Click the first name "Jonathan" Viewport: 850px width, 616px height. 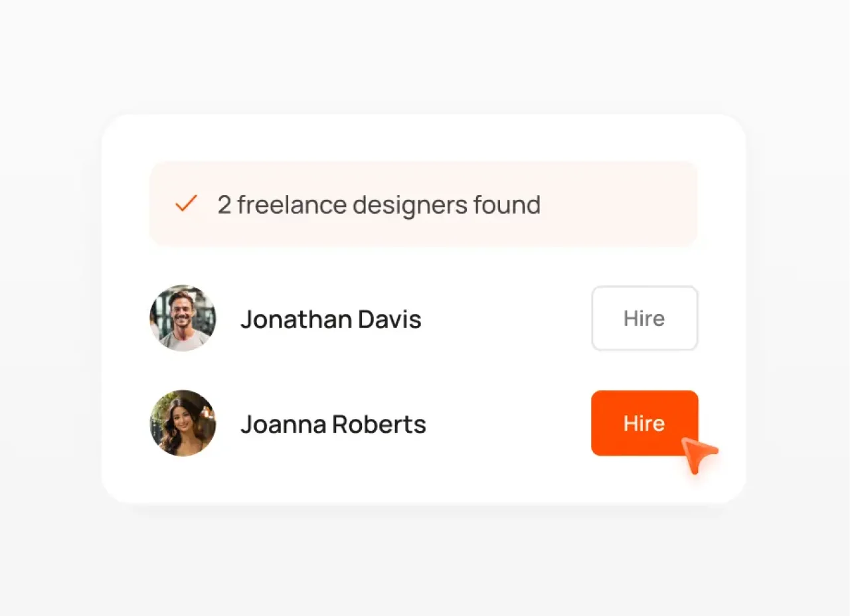[x=296, y=319]
